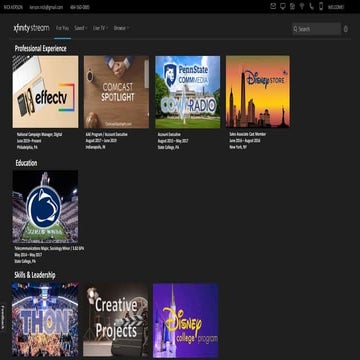Screen dimensions: 360x360
Task: Click the WiFi internet icon in top bar
Action: click(x=302, y=6)
